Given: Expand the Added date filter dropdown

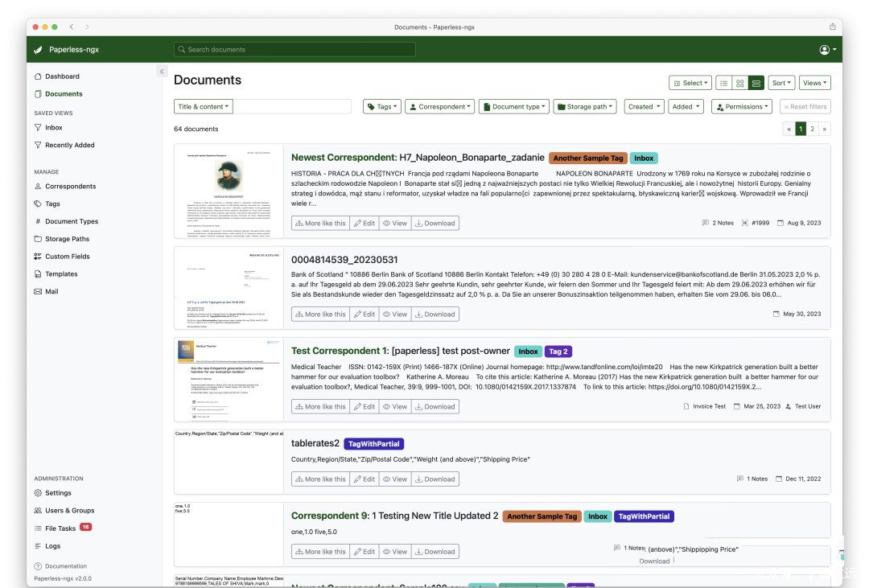Looking at the screenshot, I should pyautogui.click(x=686, y=106).
